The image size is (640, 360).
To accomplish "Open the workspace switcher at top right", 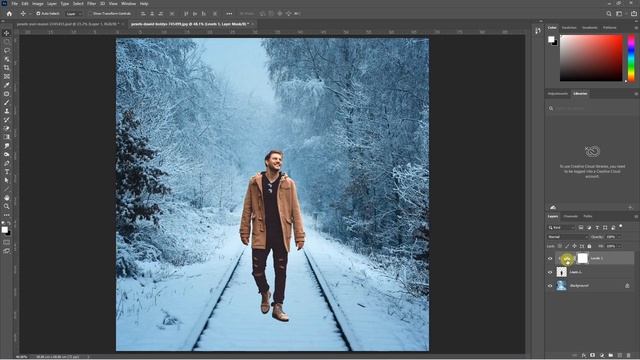I will tap(619, 13).
